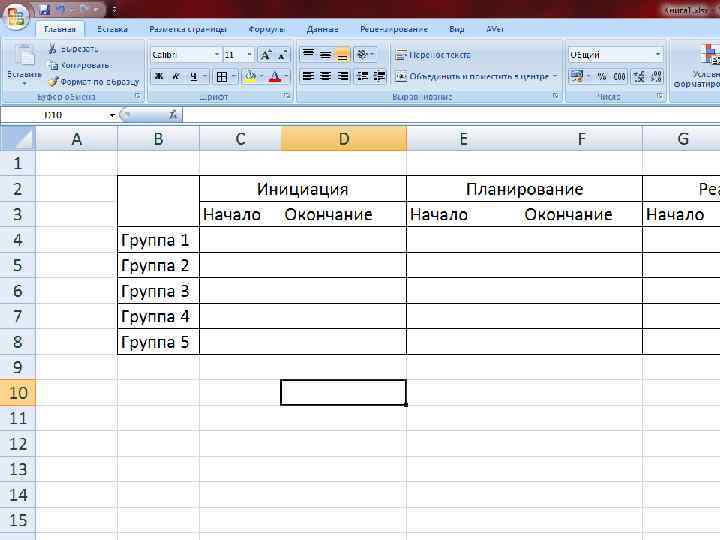Apply borders with the grid borders icon
The image size is (720, 540).
[x=222, y=77]
